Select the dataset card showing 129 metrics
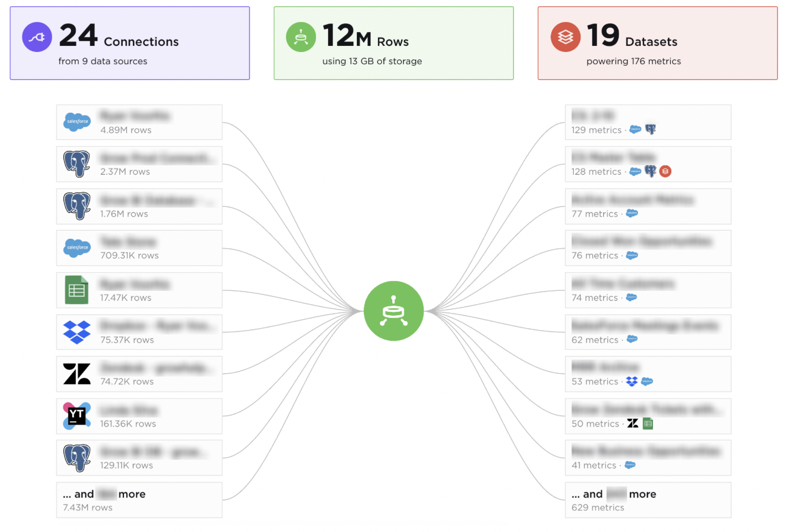 point(647,122)
